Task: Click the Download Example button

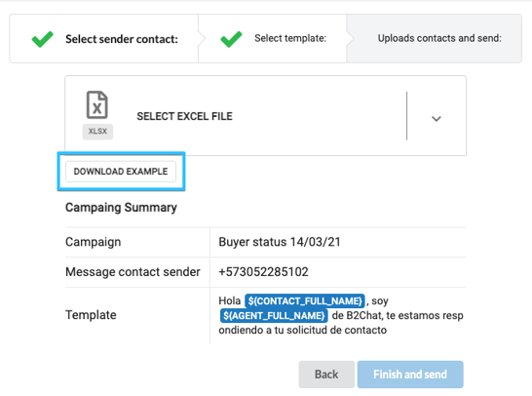Action: tap(121, 171)
